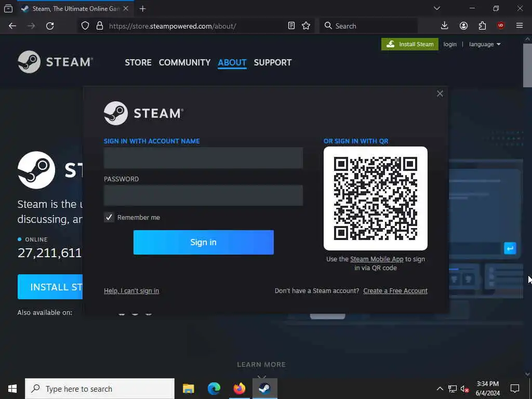Show hidden system tray icons
This screenshot has height=399, width=532.
click(440, 389)
